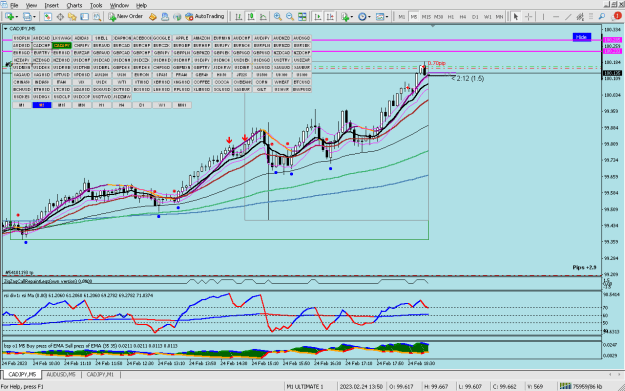This screenshot has height=391, width=625.
Task: Open the red notification alert icon
Action: coord(617,17)
